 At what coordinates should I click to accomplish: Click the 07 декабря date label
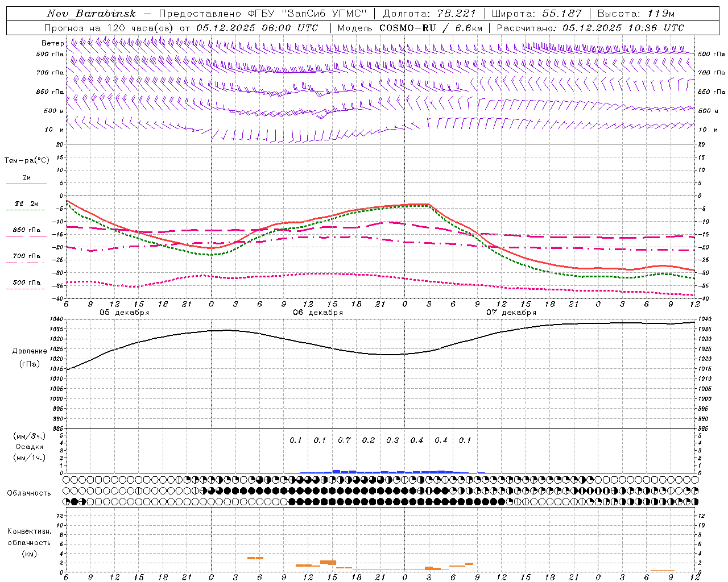pos(511,313)
